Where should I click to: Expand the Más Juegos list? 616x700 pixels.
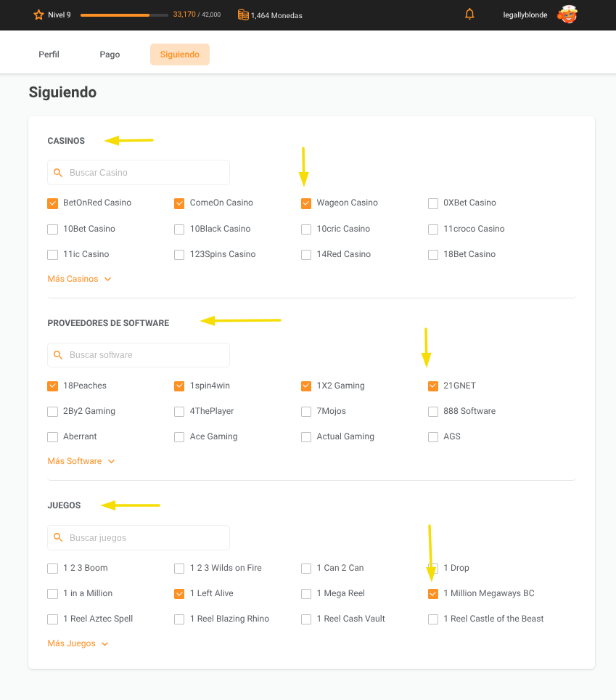point(78,643)
